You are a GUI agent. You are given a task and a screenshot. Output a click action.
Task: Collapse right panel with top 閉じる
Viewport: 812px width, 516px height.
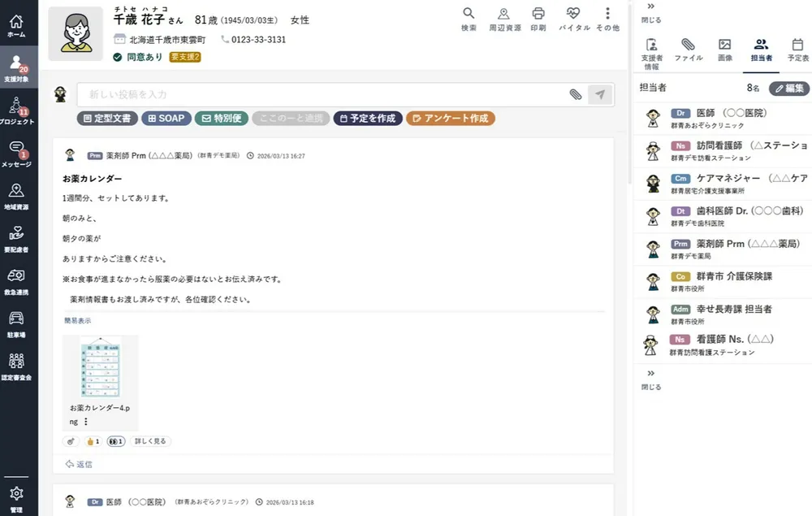pos(651,13)
